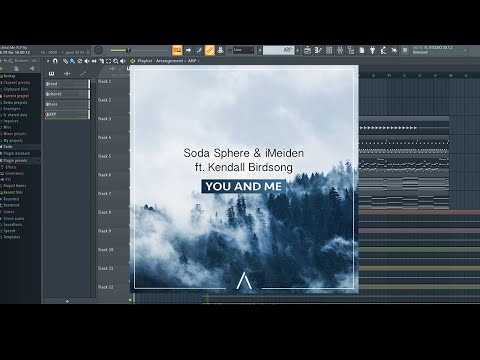The image size is (480, 360).
Task: Open the Sliced audio folder
Action: 13,219
